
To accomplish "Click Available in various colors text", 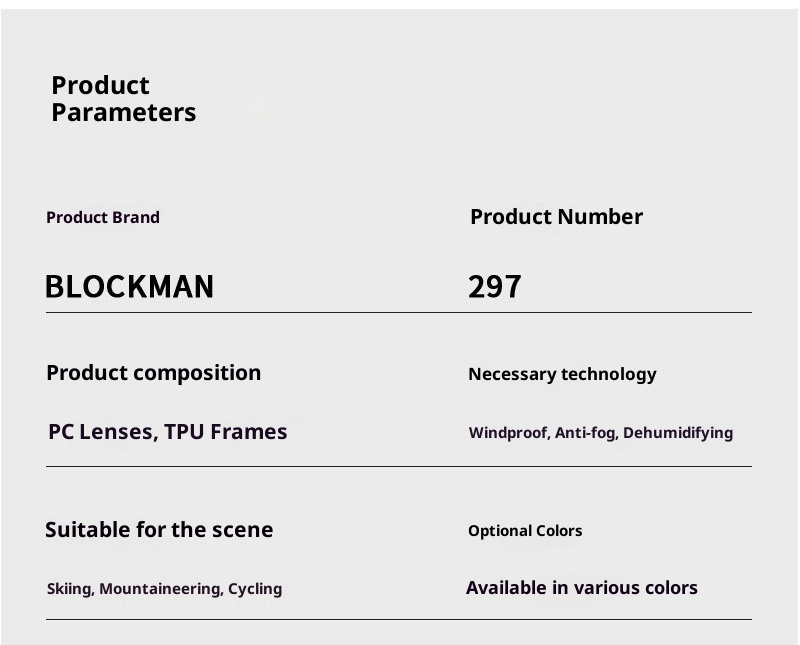I will tap(582, 588).
